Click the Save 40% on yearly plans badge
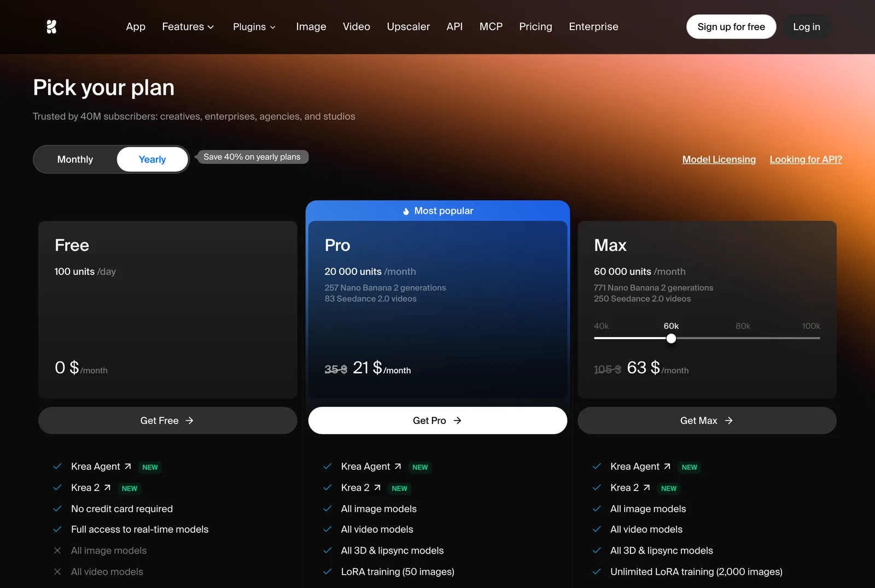The image size is (875, 588). point(252,157)
